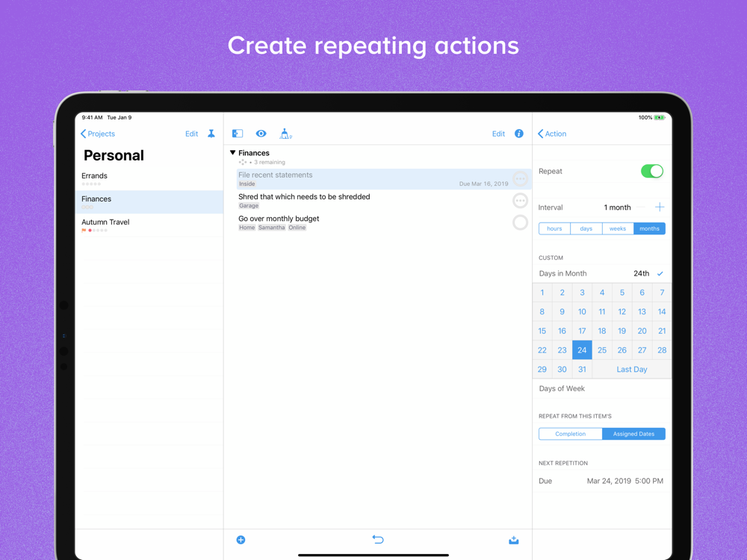The image size is (747, 560).
Task: Click the inbox tray icon at bottom
Action: [x=514, y=540]
